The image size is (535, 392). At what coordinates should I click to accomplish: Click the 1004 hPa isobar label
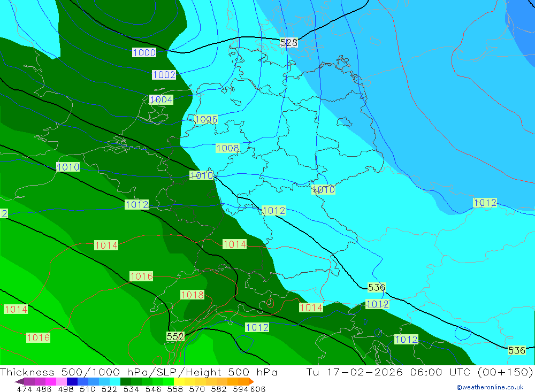click(162, 99)
